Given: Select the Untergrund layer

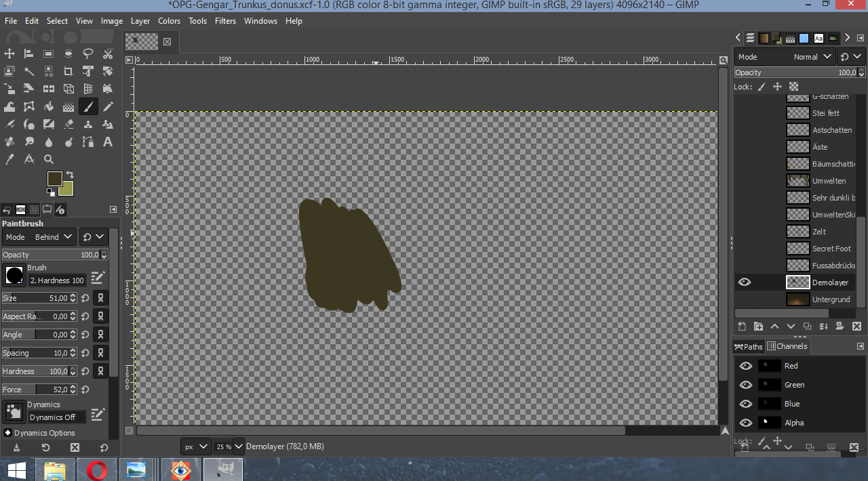Looking at the screenshot, I should click(830, 299).
